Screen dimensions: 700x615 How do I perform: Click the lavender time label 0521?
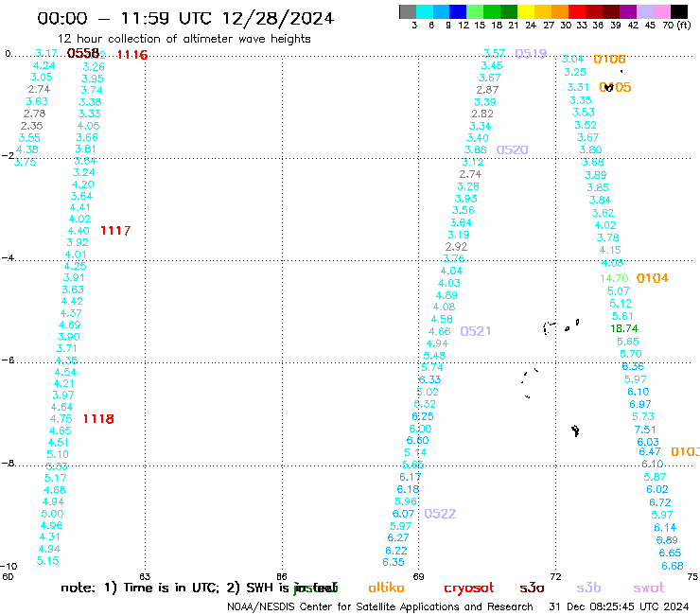476,331
